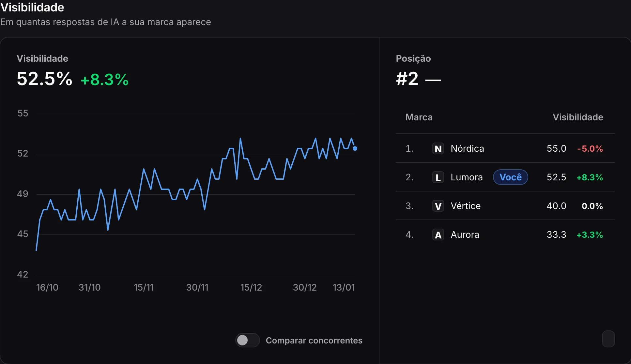631x364 pixels.
Task: Click the Vértice brand V icon
Action: [438, 206]
